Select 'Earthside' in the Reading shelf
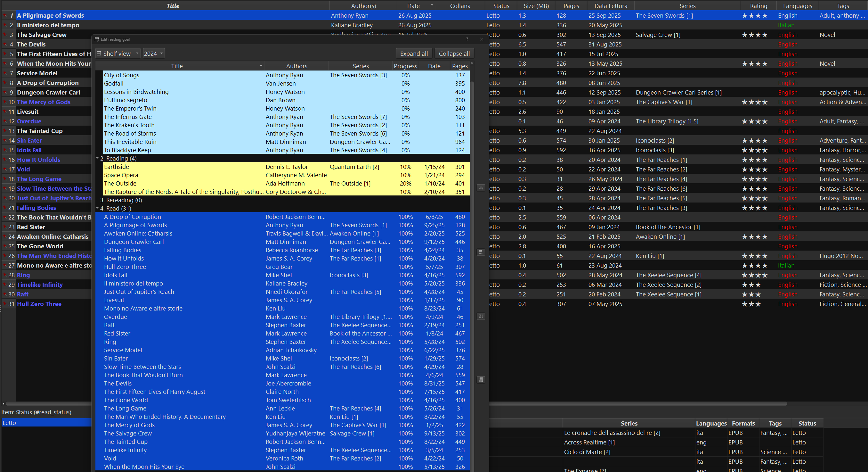Viewport: 868px width, 472px height. coord(117,167)
